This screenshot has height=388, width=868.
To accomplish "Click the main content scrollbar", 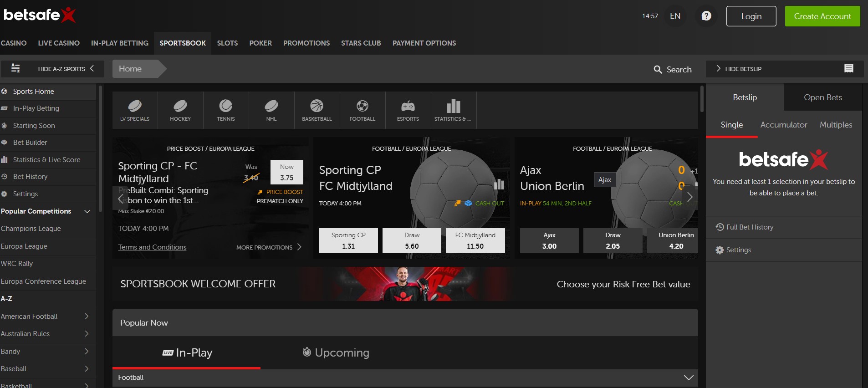I will point(702,99).
